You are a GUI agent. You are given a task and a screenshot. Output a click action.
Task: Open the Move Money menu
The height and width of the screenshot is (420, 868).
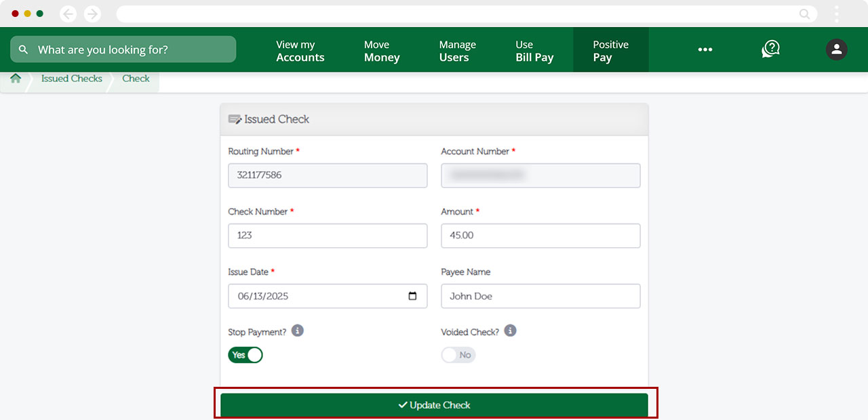point(382,51)
